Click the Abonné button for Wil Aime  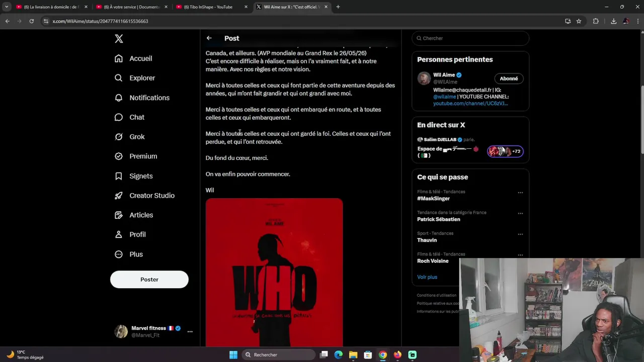coord(509,78)
